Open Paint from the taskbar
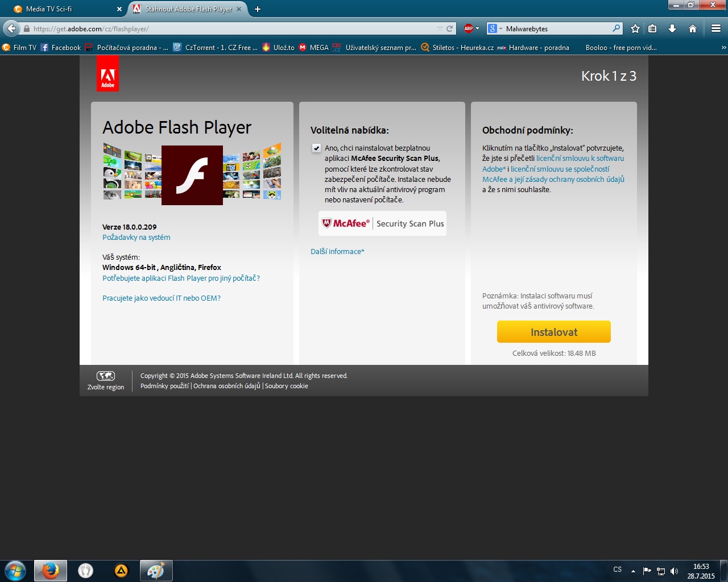Viewport: 728px width, 582px height. [155, 571]
